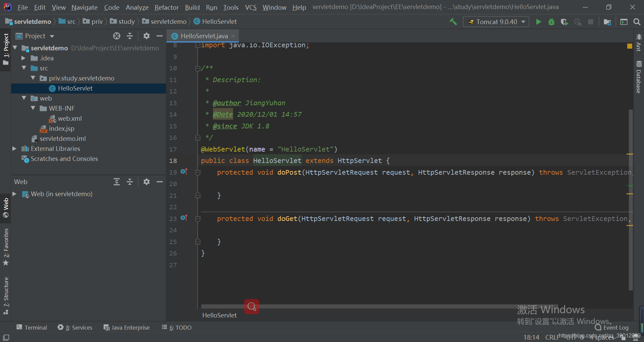Open the Tomcat 9.0.40 run configuration dropdown
The image size is (644, 342).
point(496,22)
